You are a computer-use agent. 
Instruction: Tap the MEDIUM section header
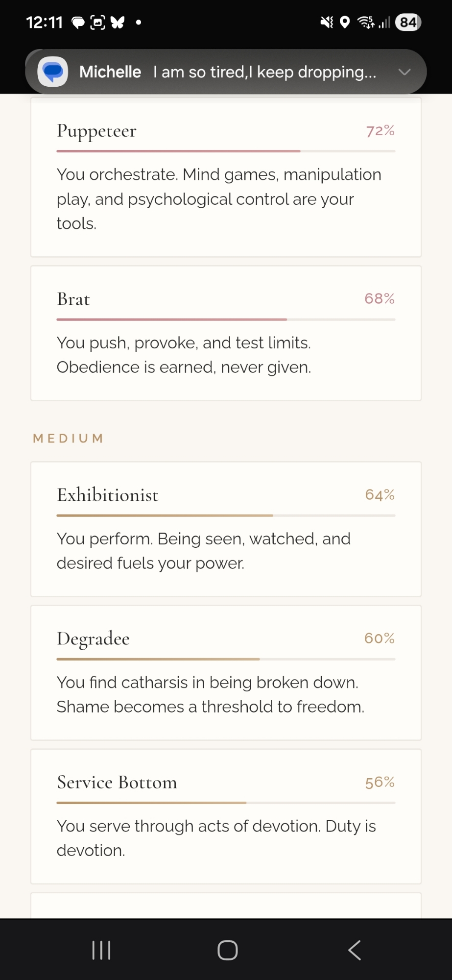click(68, 438)
